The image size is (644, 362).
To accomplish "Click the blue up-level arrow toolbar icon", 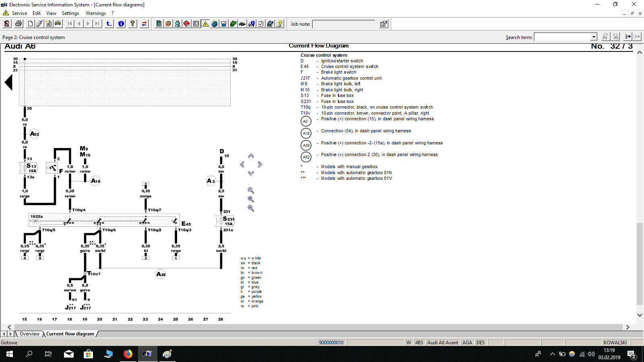I will point(109,24).
